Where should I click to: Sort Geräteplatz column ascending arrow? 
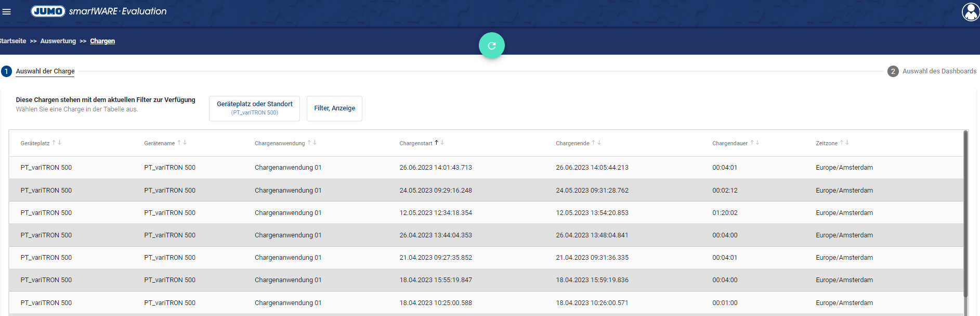click(54, 143)
